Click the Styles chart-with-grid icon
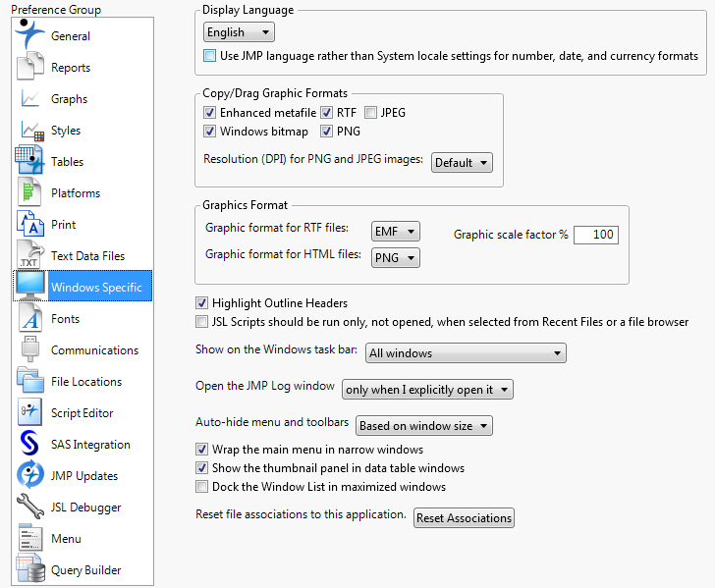This screenshot has height=588, width=715. (x=31, y=131)
